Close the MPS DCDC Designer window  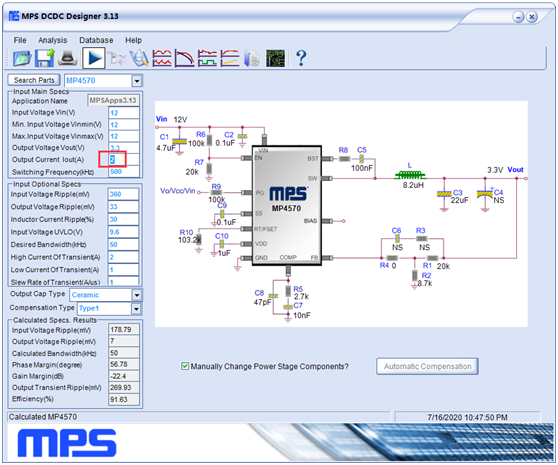532,17
